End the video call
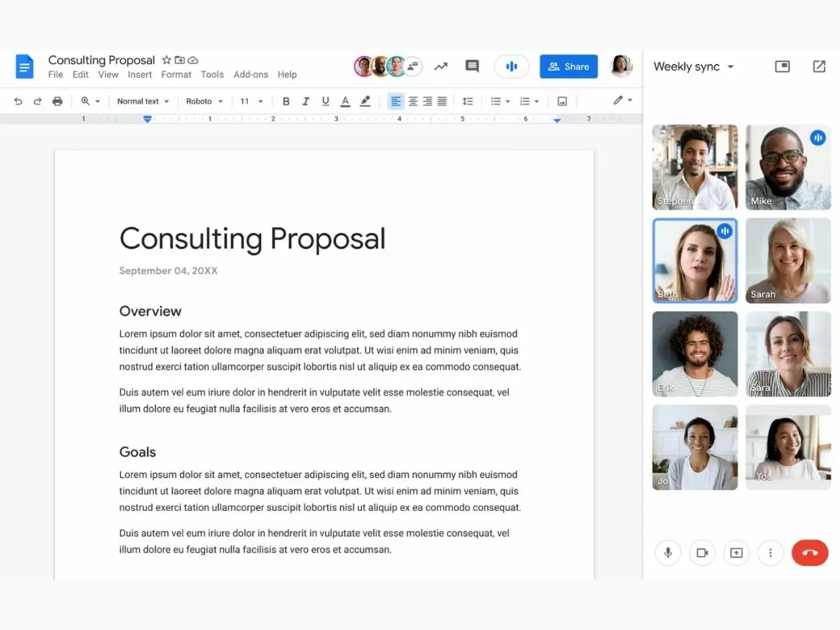 810,552
